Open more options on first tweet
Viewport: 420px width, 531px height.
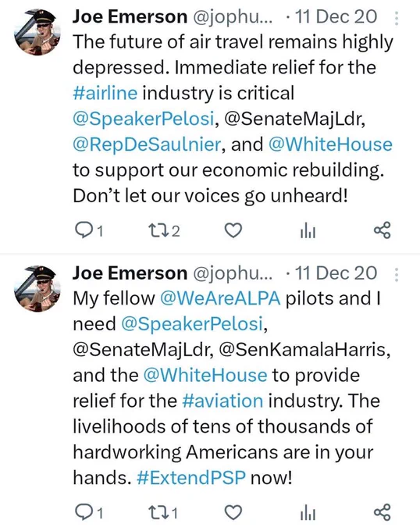[397, 18]
